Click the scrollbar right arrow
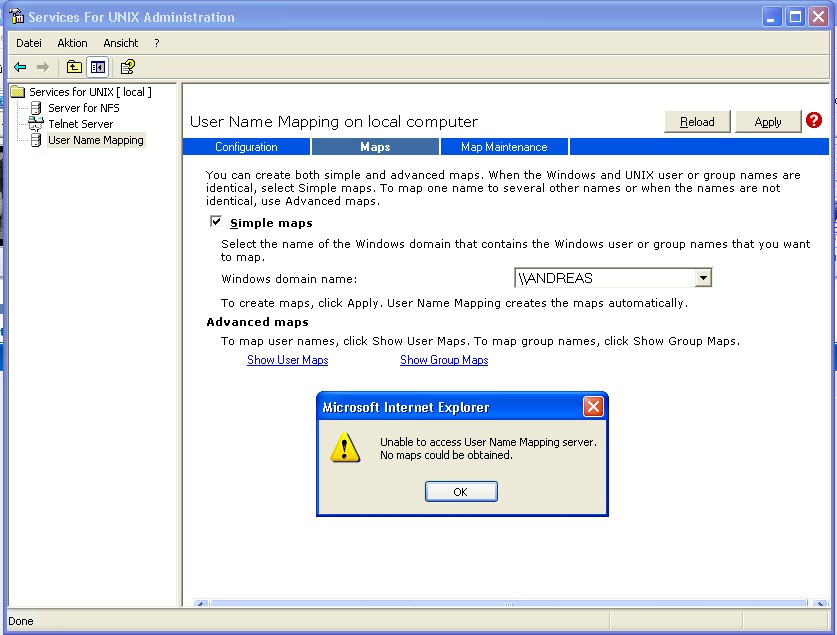This screenshot has height=635, width=837. (x=820, y=604)
